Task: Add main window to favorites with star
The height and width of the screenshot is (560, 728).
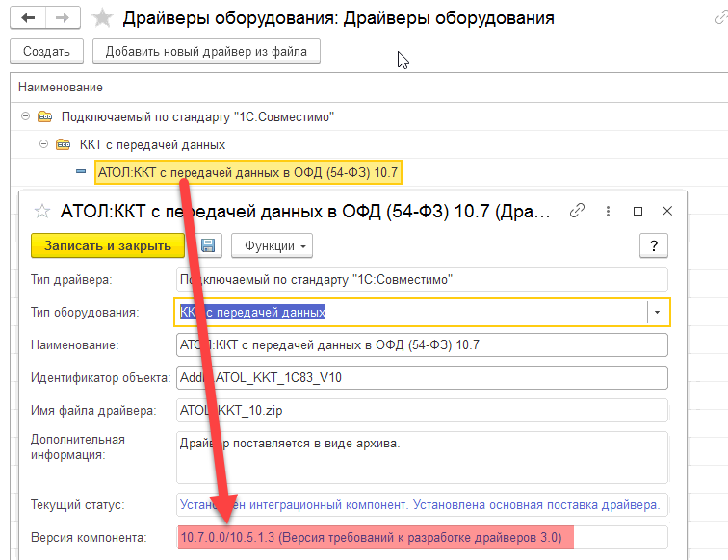Action: pyautogui.click(x=102, y=18)
